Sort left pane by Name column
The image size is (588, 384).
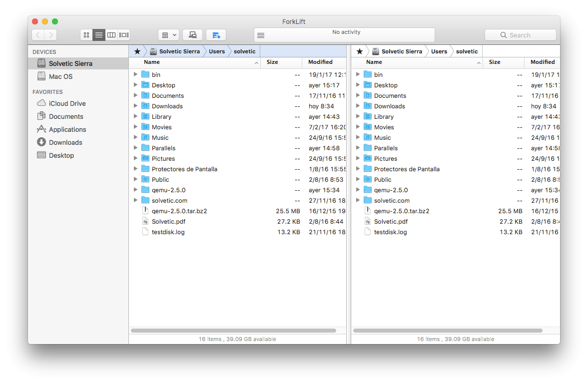[x=195, y=62]
